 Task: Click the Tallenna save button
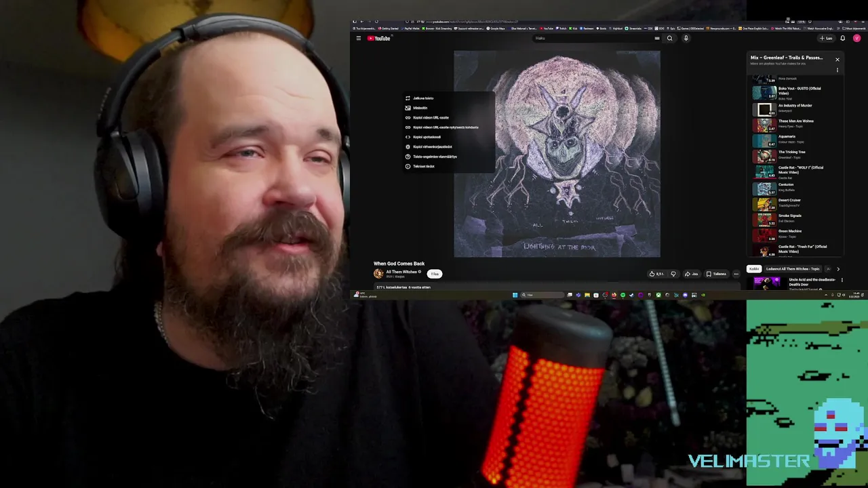716,274
